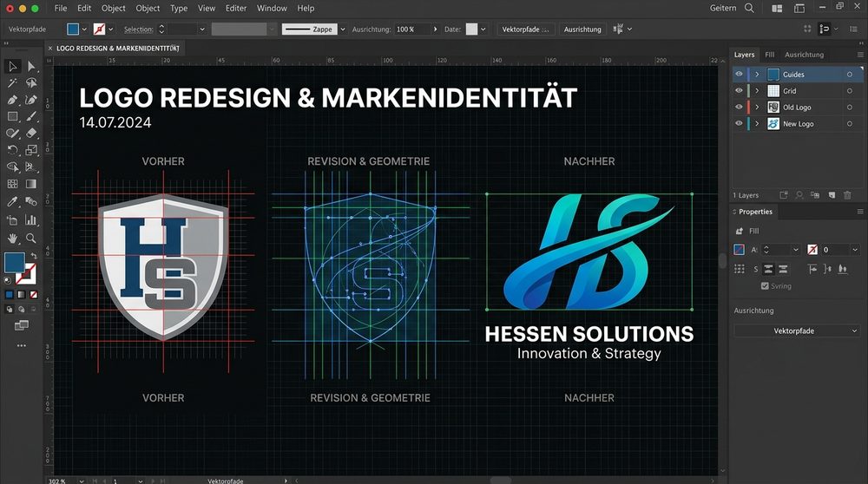
Task: Switch to Ausrichtung panel tab
Action: (804, 55)
